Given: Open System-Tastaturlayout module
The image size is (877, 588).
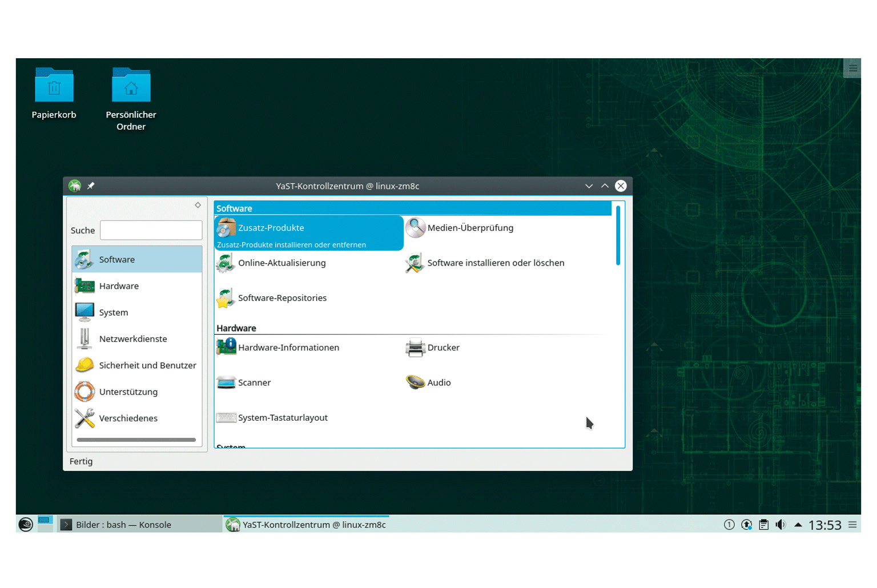Looking at the screenshot, I should point(283,418).
